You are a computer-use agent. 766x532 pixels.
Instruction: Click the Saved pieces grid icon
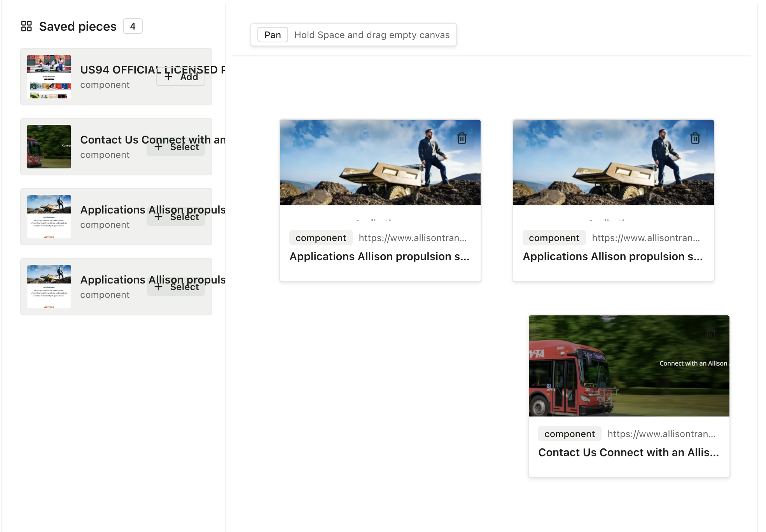tap(26, 26)
